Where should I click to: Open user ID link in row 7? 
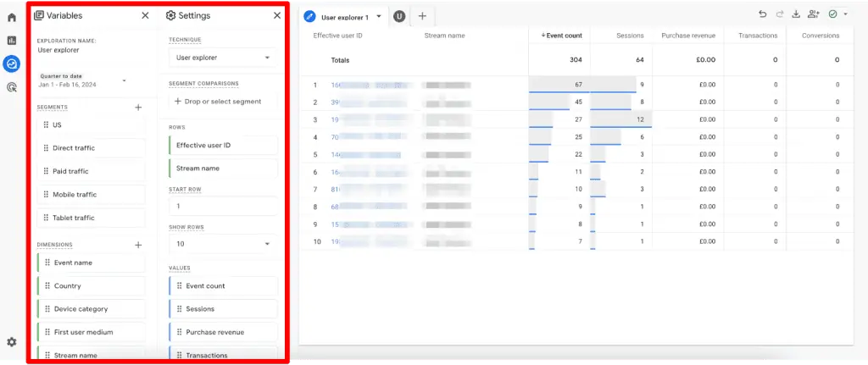[370, 189]
